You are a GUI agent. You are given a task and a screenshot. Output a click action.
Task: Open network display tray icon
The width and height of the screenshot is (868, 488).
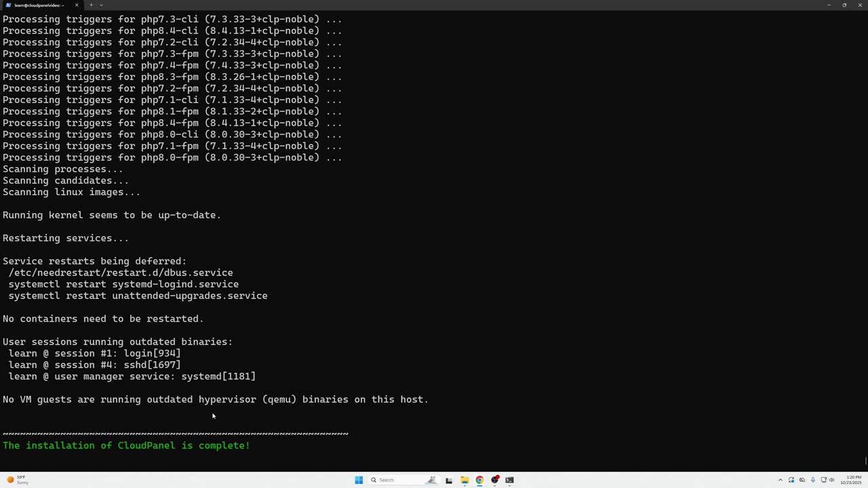pos(823,480)
